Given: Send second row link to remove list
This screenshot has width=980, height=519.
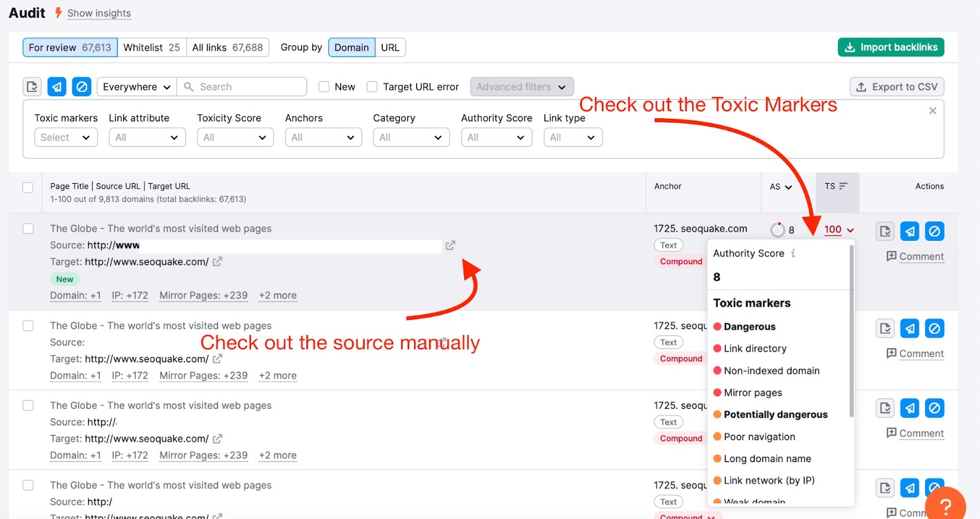Looking at the screenshot, I should pos(910,328).
